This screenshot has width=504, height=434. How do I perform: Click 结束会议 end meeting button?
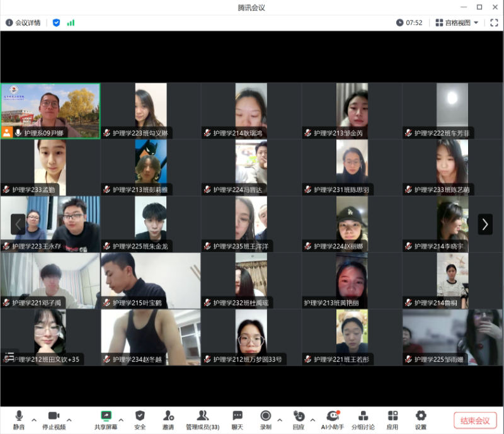pyautogui.click(x=475, y=421)
